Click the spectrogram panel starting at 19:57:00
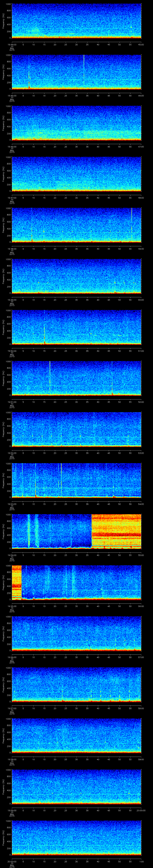 77,685
